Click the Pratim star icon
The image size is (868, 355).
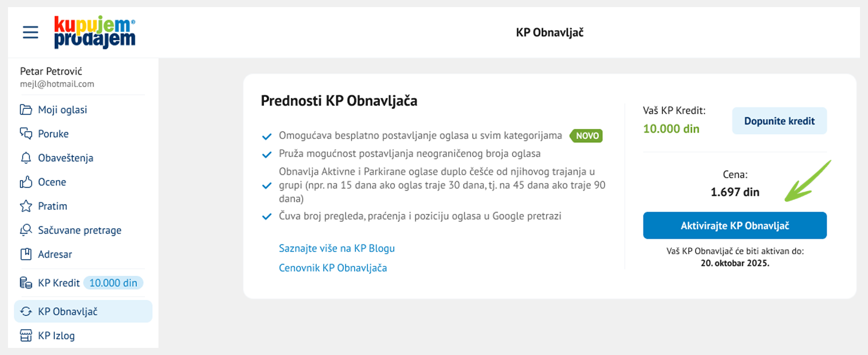tap(26, 206)
